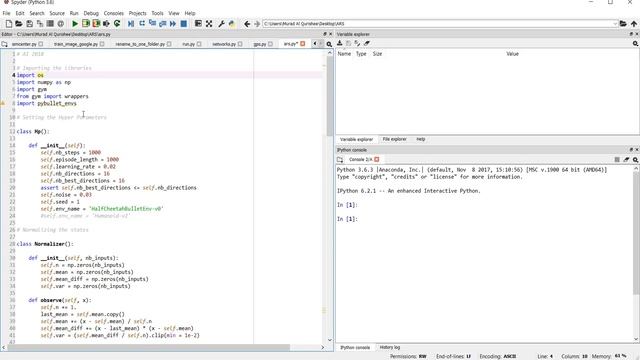Click the 'class Normalizer():' line in the editor
Image resolution: width=640 pixels, height=360 pixels.
45,244
